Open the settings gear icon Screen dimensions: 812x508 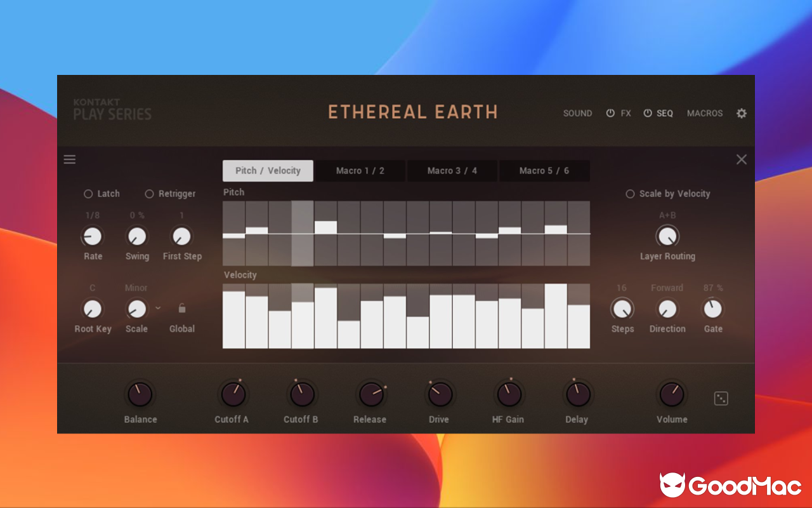[741, 113]
